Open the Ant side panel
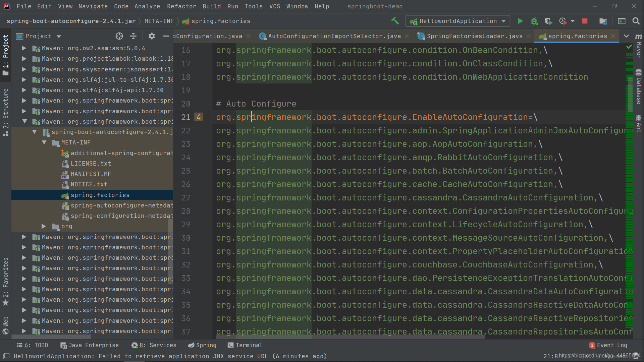Viewport: 644px width, 362px height. click(639, 123)
